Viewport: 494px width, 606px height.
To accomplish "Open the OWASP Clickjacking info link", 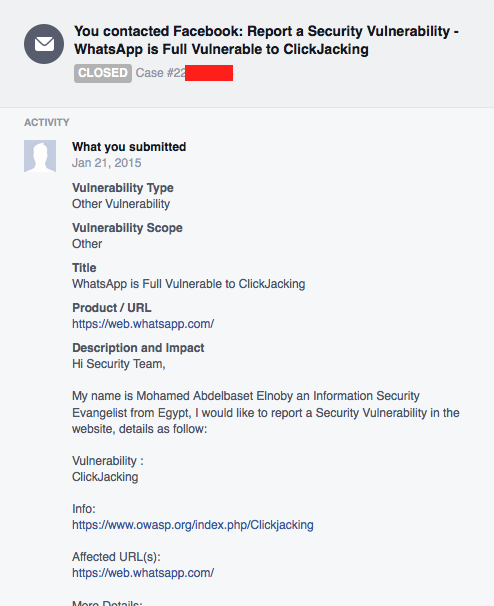I will point(193,525).
